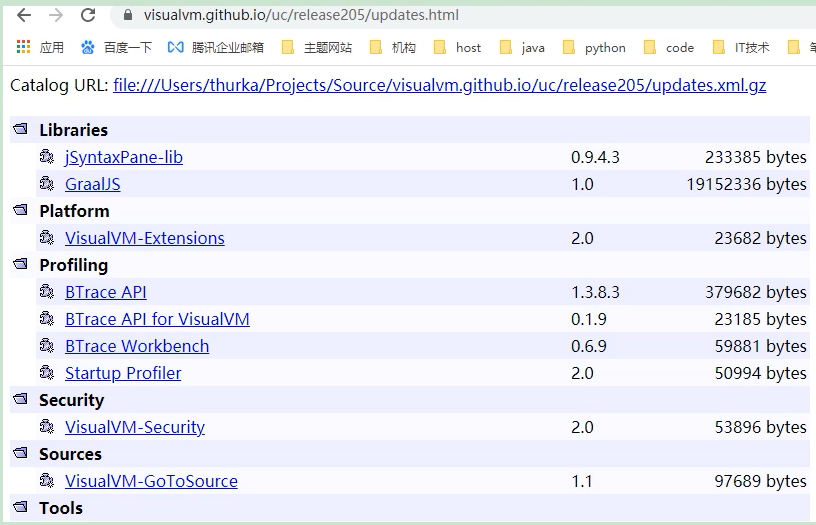Open the IT技术 bookmark folder
This screenshot has width=816, height=525.
click(741, 47)
